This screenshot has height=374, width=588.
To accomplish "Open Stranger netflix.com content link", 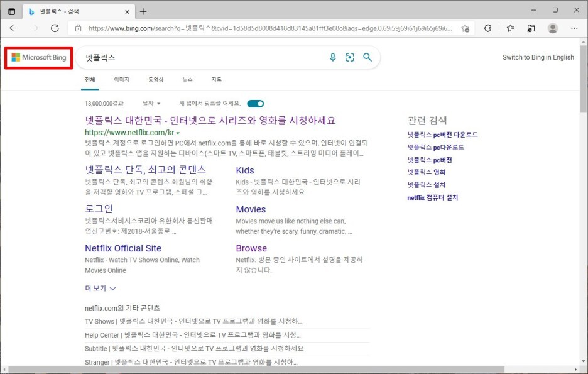I will (191, 362).
